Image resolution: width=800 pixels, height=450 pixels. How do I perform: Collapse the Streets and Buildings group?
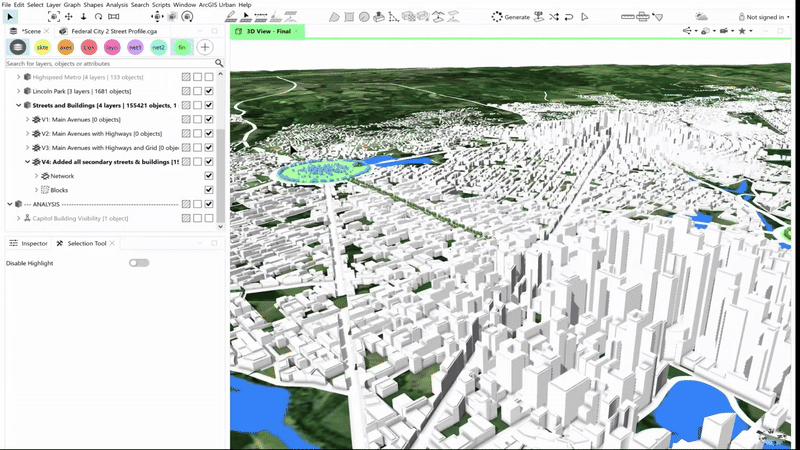[18, 105]
